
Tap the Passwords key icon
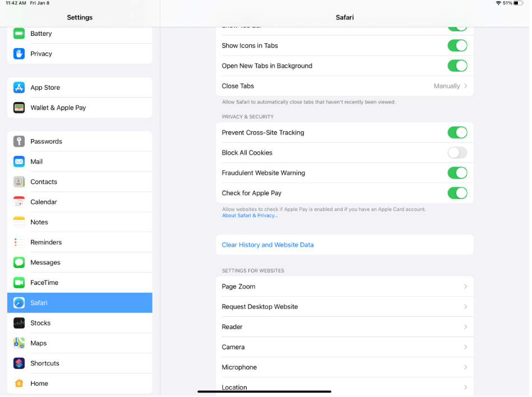click(19, 141)
